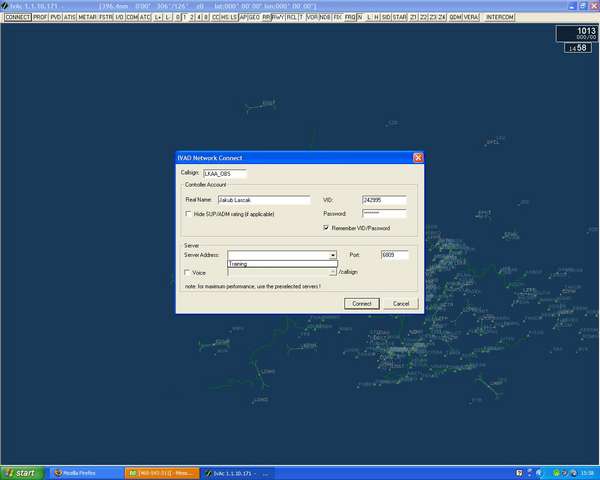Click the CC toolbar button

tap(215, 17)
